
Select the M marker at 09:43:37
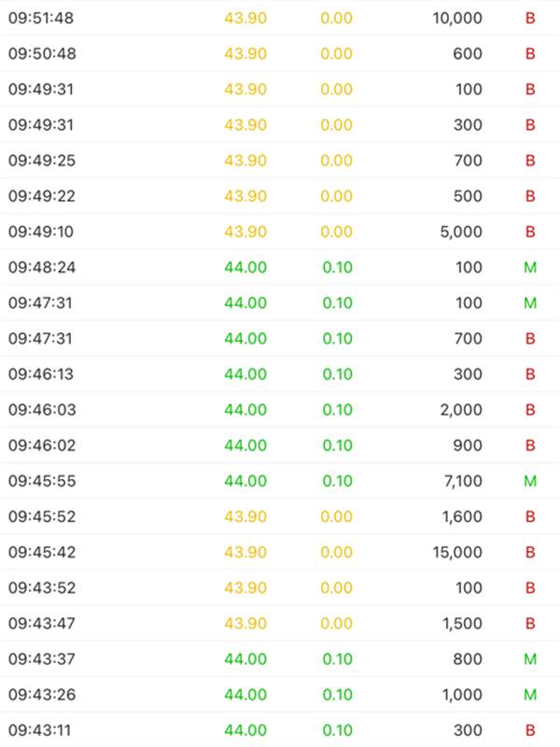[530, 659]
